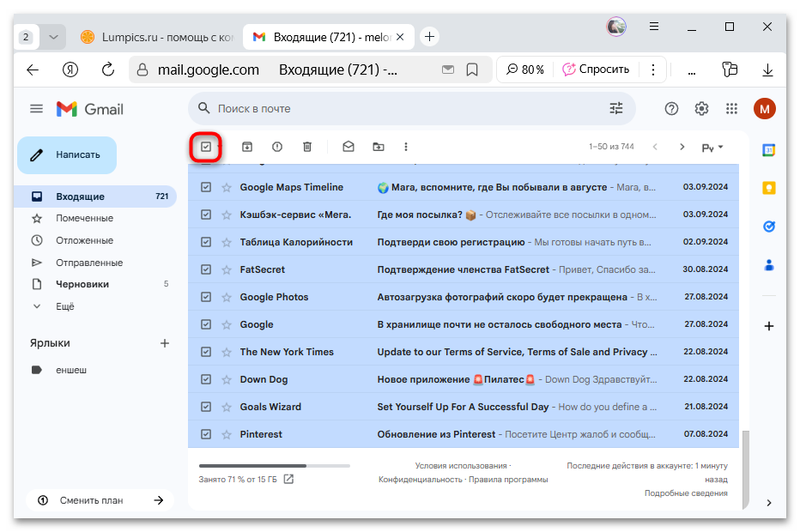Open the more actions three-dot menu
This screenshot has height=532, width=800.
(405, 147)
